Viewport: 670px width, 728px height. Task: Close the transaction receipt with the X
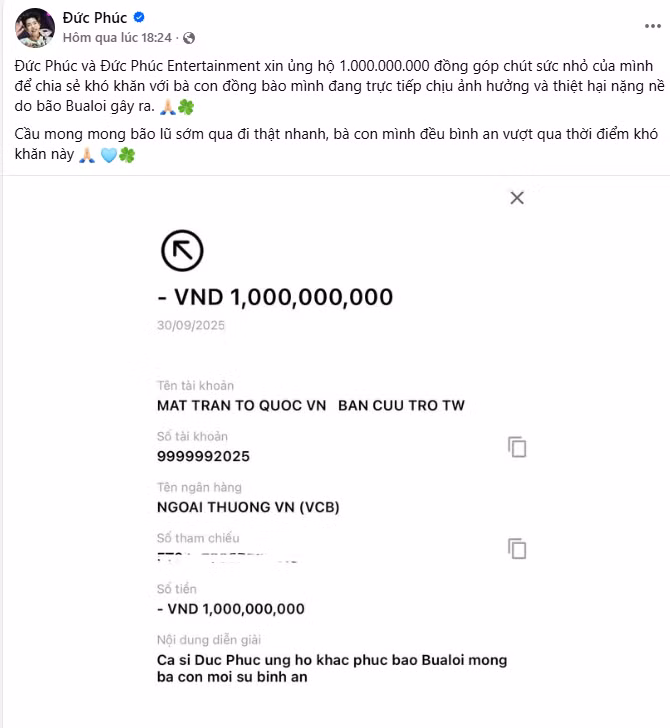tap(517, 198)
